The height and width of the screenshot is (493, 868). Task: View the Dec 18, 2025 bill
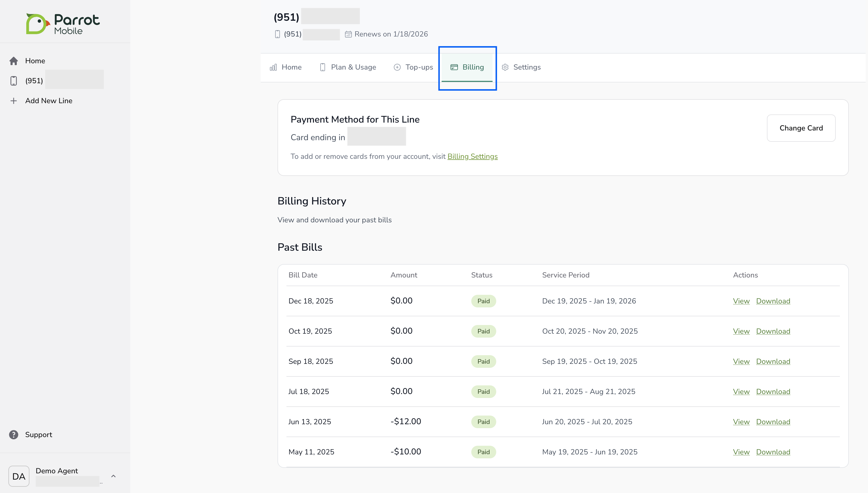pos(741,301)
